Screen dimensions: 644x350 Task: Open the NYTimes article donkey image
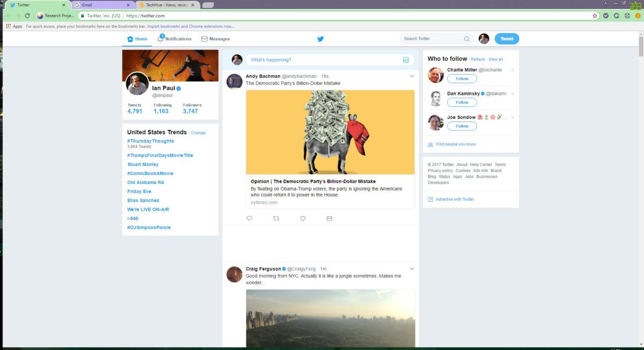click(x=331, y=132)
